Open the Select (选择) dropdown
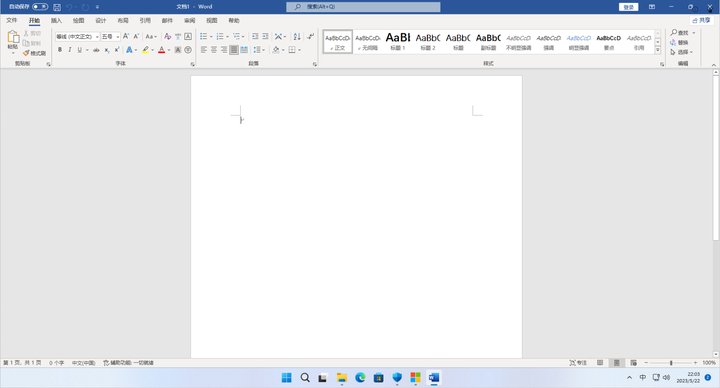Screen dimensions: 720x388 pyautogui.click(x=682, y=52)
